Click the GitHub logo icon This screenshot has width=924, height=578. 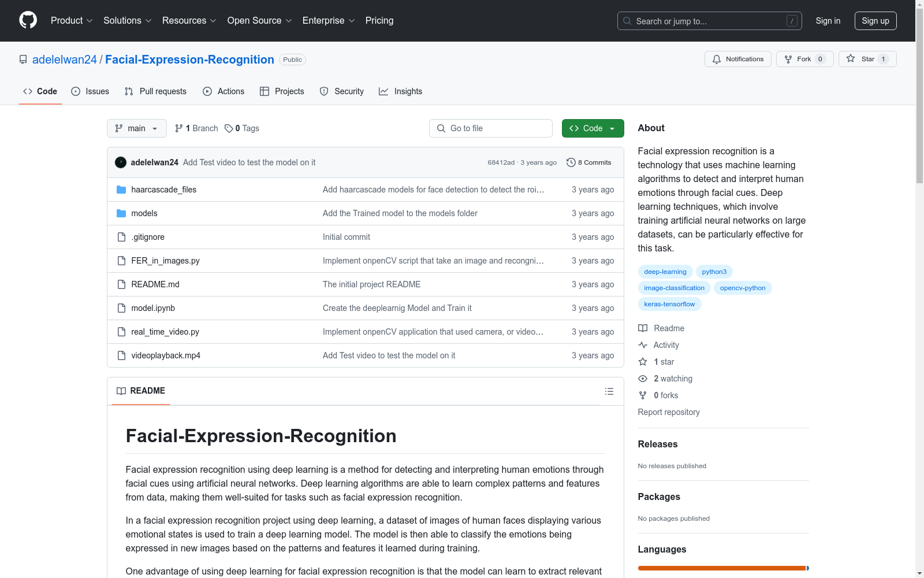point(28,20)
